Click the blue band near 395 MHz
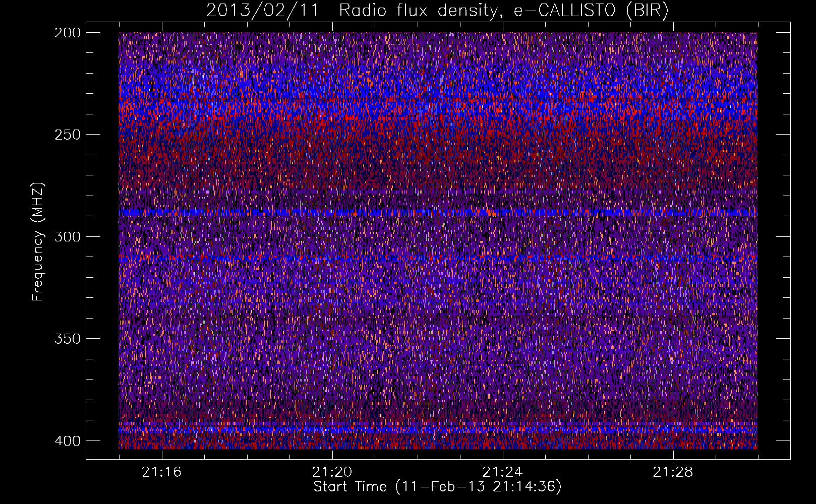This screenshot has width=816, height=504. 438,430
